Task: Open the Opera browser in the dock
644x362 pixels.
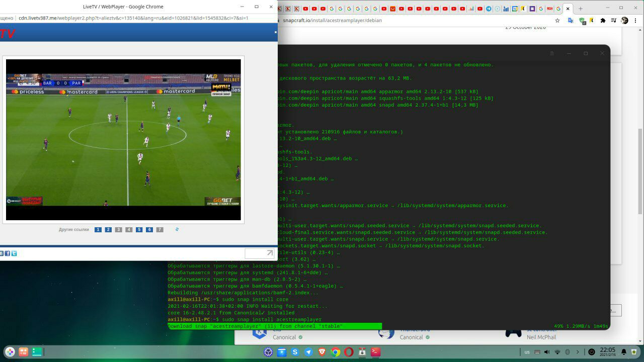Action: pos(349,352)
